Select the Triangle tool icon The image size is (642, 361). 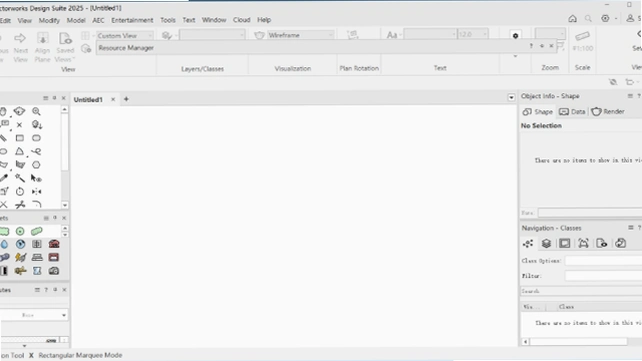[x=19, y=151]
